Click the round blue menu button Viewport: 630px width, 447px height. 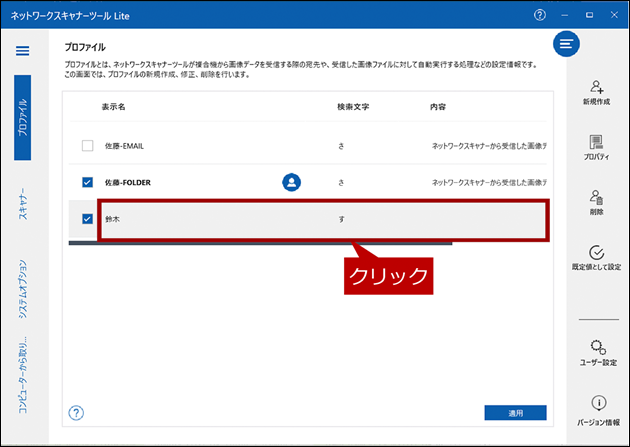pos(567,44)
